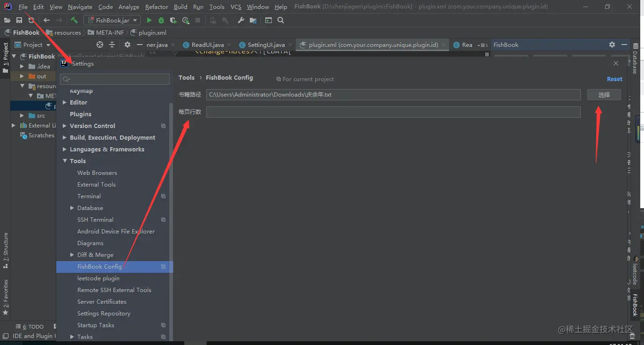Click the Back navigation arrow
Viewport: 644px width, 345px height.
(x=46, y=20)
